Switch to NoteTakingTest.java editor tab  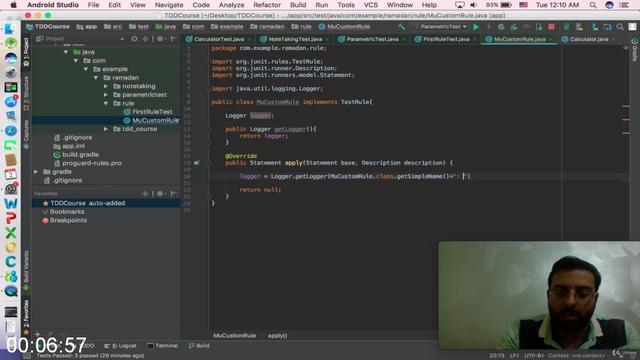[x=295, y=39]
